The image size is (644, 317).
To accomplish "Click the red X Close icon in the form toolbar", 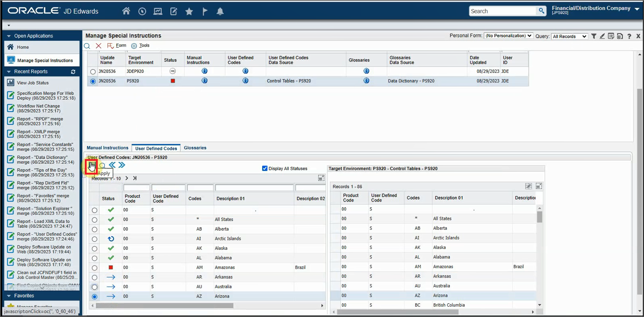I will click(x=99, y=46).
